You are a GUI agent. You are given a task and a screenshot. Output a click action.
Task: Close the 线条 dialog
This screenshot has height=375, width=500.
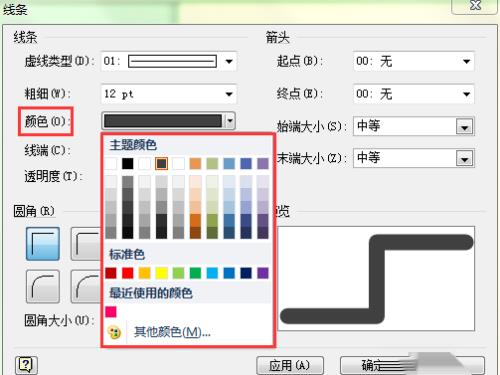(x=475, y=6)
